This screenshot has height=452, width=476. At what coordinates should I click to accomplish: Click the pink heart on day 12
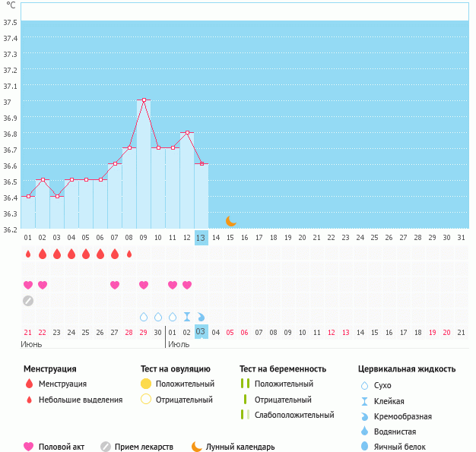click(x=187, y=285)
